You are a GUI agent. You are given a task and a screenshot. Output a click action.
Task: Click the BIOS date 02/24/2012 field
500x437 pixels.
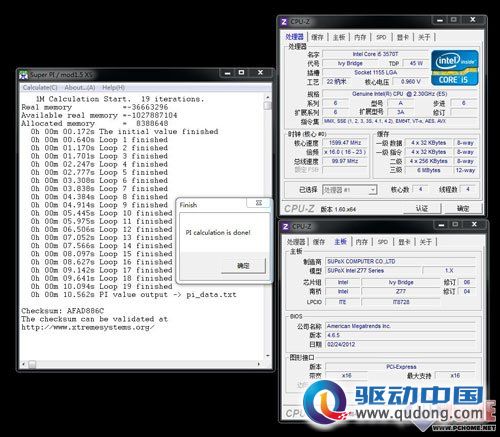click(401, 344)
